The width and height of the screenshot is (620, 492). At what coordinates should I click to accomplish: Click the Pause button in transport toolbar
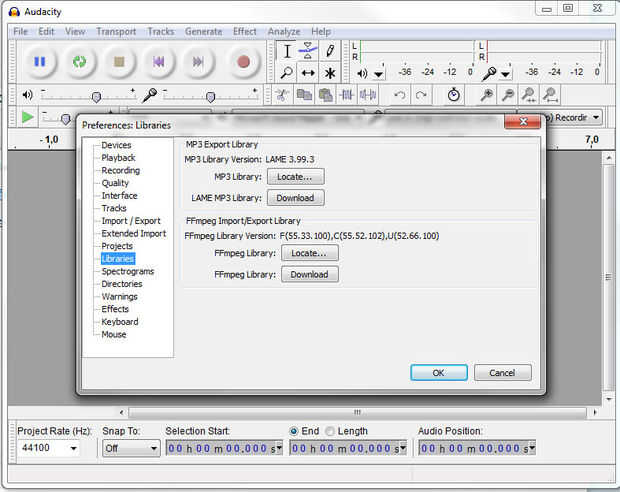pyautogui.click(x=40, y=62)
